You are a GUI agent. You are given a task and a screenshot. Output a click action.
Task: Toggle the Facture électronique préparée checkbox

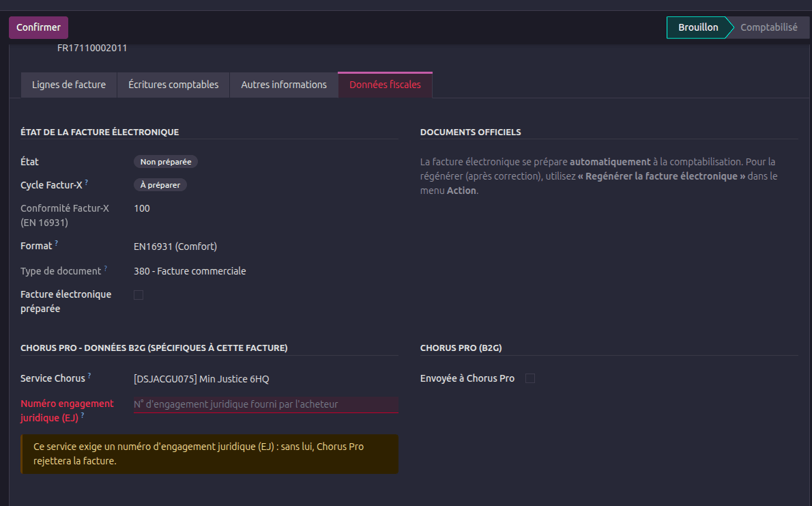139,295
